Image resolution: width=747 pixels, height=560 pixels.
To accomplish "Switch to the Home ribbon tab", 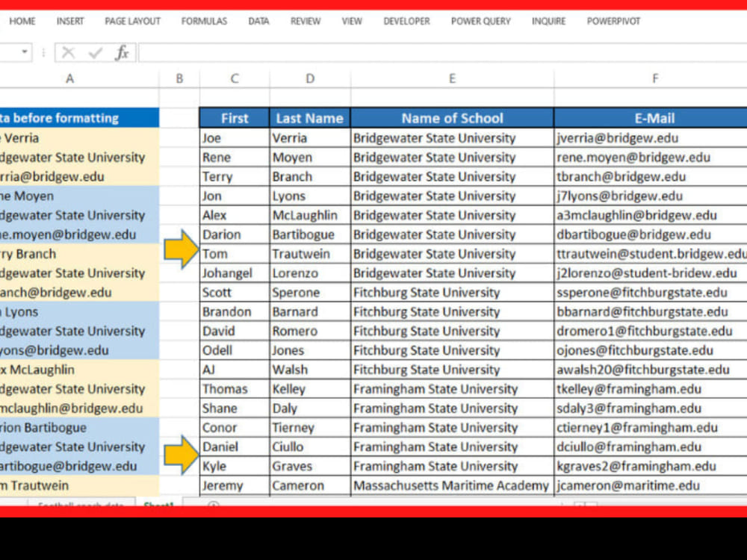I will 22,21.
